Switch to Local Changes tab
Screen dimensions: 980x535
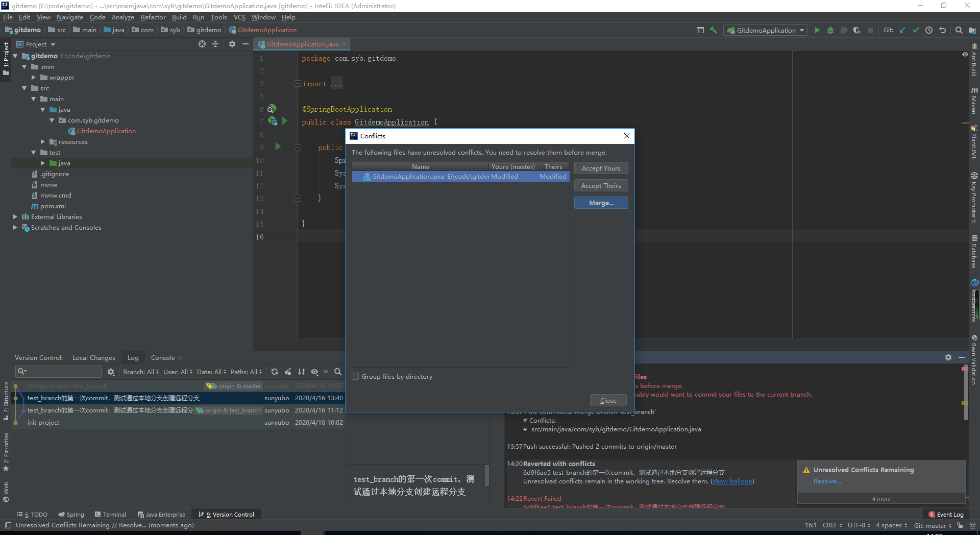94,357
